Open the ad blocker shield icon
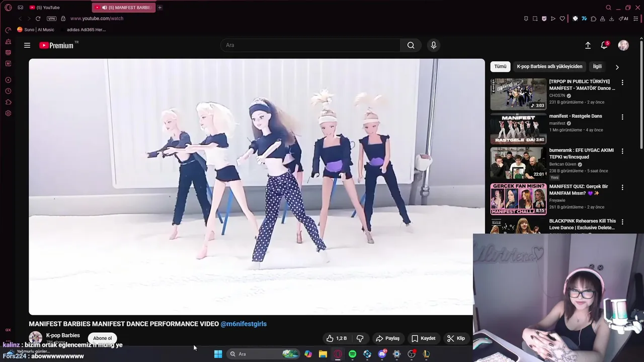The height and width of the screenshot is (362, 644). pos(544,19)
